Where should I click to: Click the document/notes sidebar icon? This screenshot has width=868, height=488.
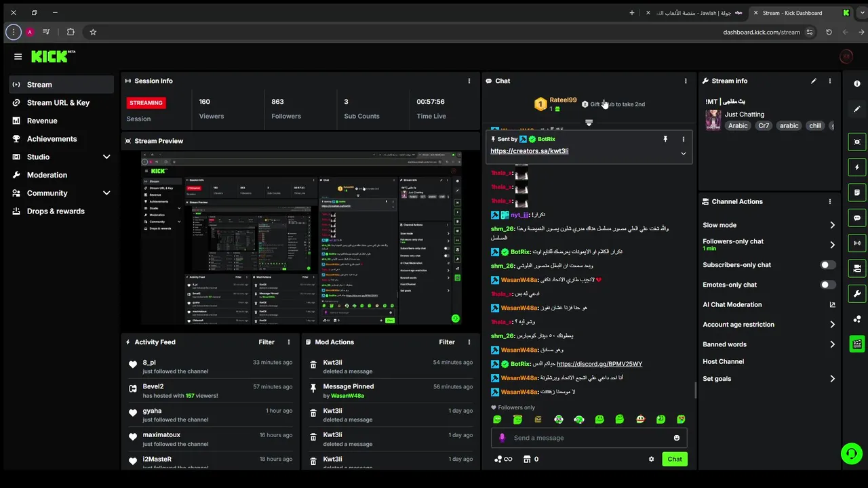pyautogui.click(x=857, y=192)
